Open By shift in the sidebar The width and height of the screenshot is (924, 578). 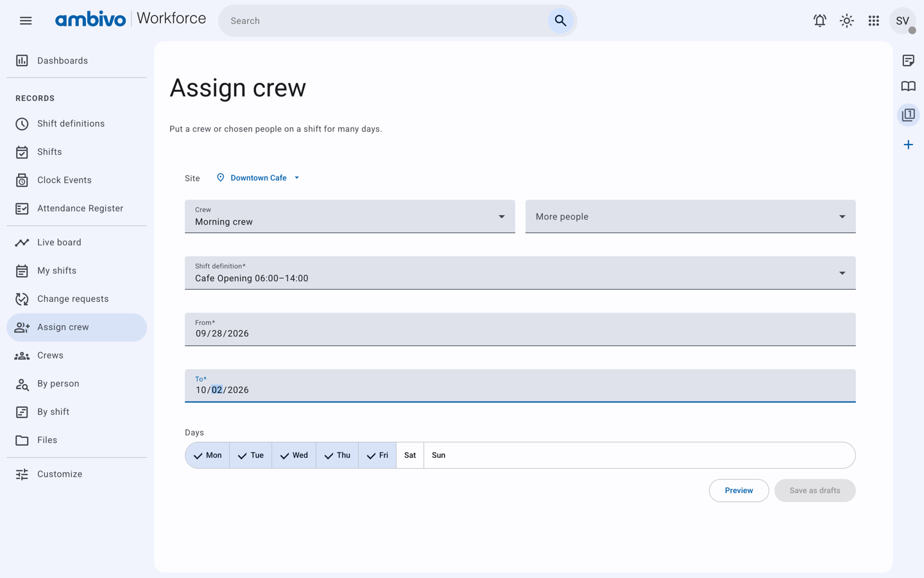[77, 412]
